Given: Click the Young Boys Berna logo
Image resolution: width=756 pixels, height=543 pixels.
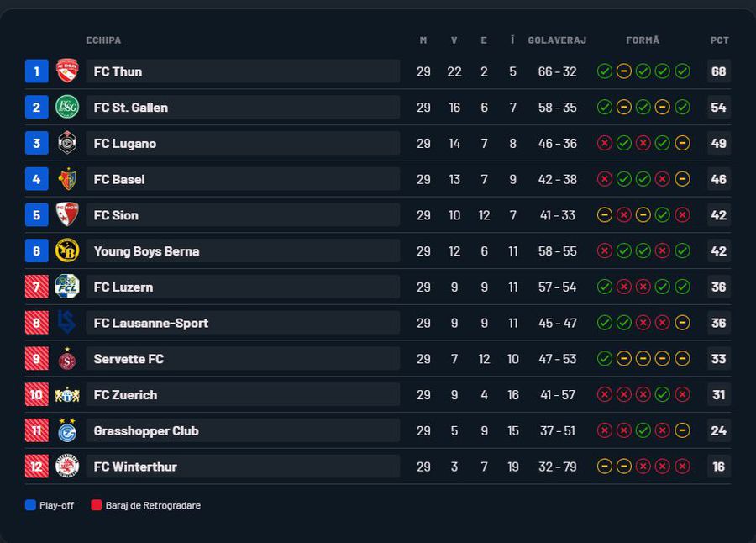Looking at the screenshot, I should click(67, 250).
